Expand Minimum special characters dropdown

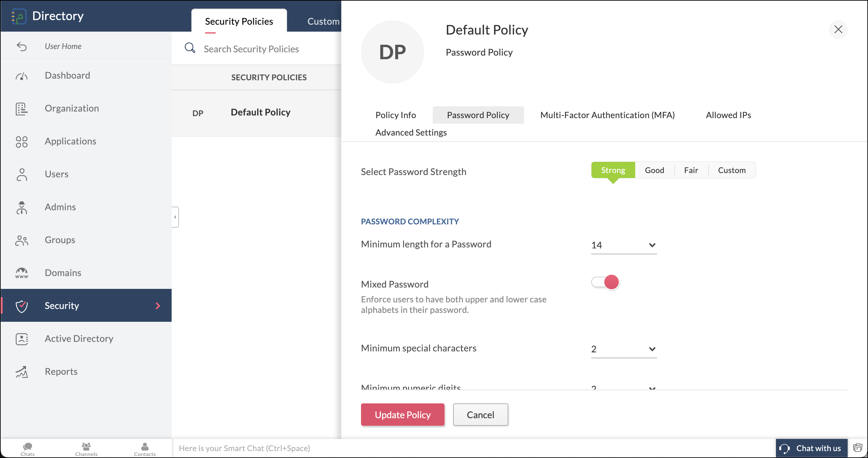pyautogui.click(x=623, y=349)
